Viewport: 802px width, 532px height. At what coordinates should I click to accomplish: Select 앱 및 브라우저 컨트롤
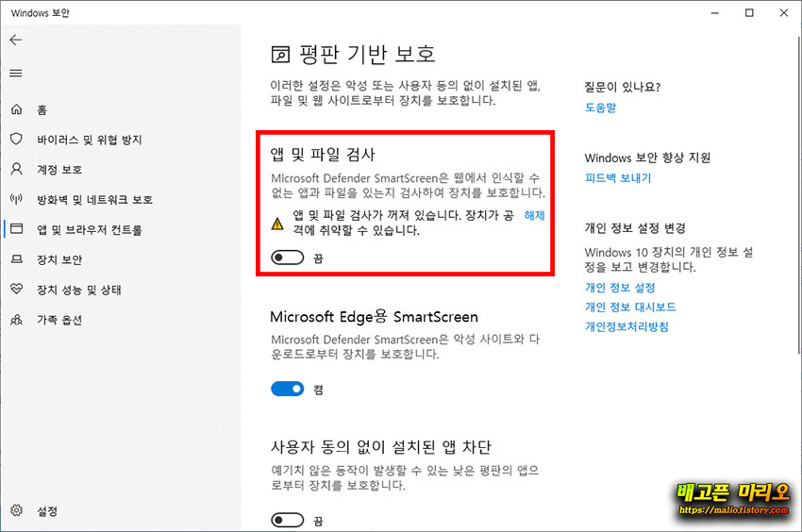[x=90, y=229]
